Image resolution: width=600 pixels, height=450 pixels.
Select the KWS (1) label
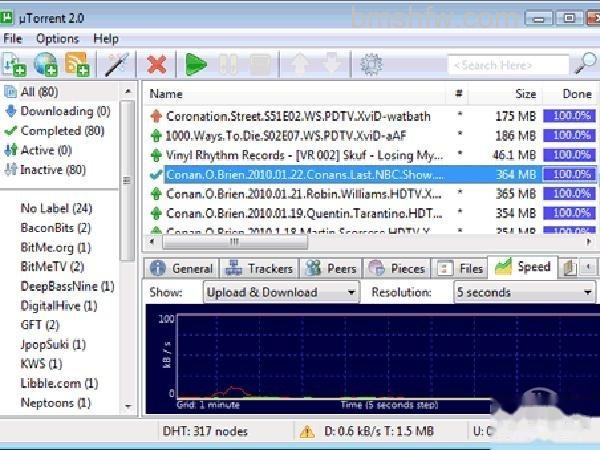pos(41,364)
